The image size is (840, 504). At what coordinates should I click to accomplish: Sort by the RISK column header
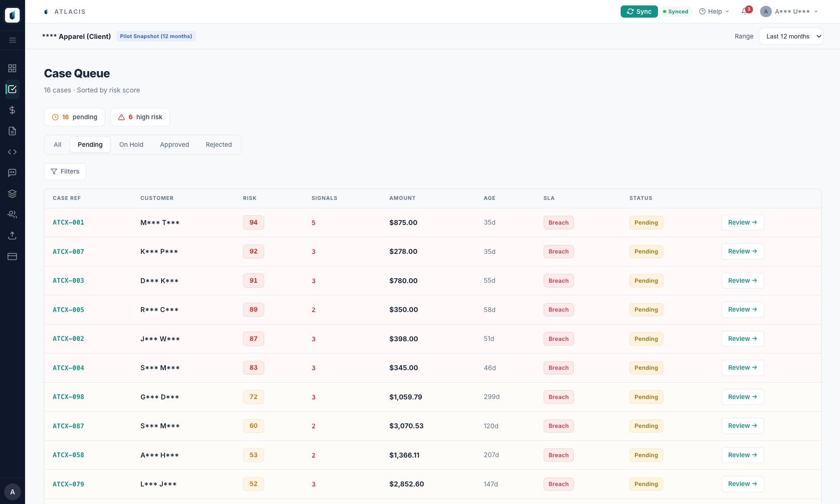click(x=250, y=198)
